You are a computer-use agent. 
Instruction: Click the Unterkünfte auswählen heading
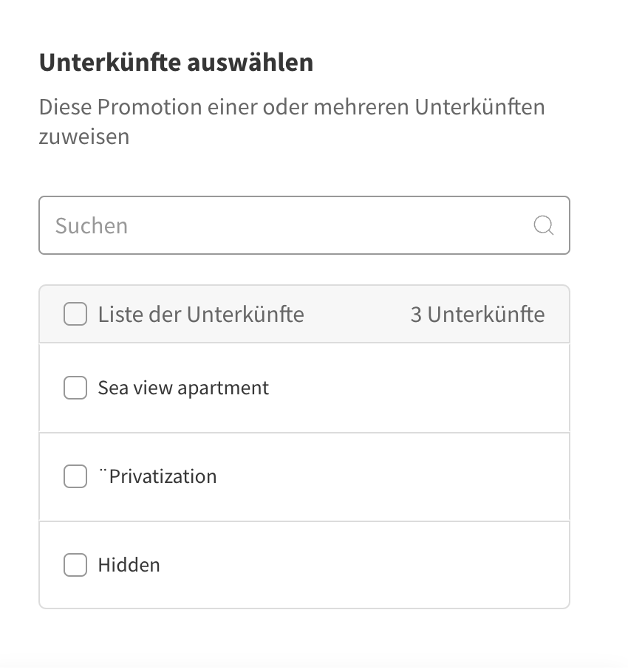pos(176,63)
